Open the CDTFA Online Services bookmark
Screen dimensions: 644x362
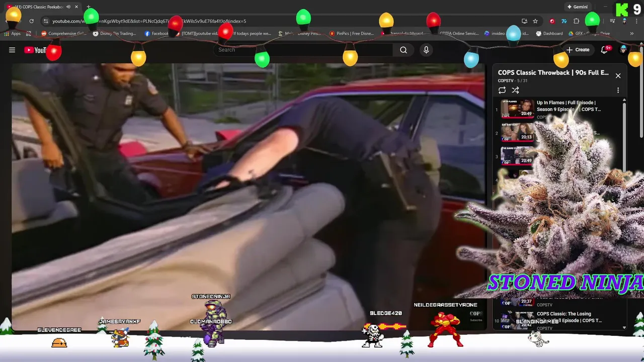tap(459, 34)
